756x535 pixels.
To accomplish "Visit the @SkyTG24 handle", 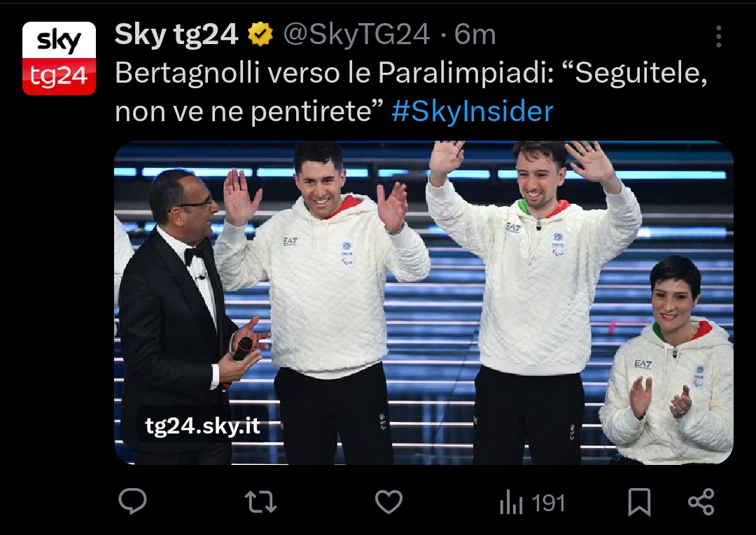I will [356, 35].
